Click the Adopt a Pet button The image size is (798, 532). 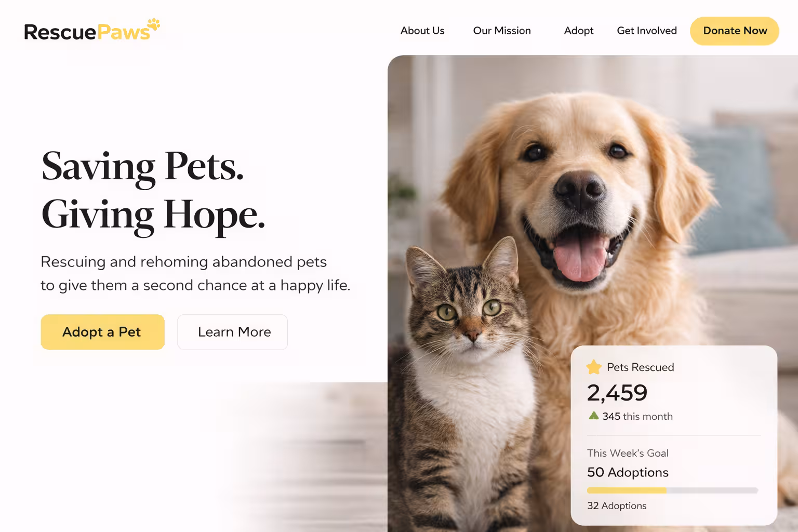103,332
